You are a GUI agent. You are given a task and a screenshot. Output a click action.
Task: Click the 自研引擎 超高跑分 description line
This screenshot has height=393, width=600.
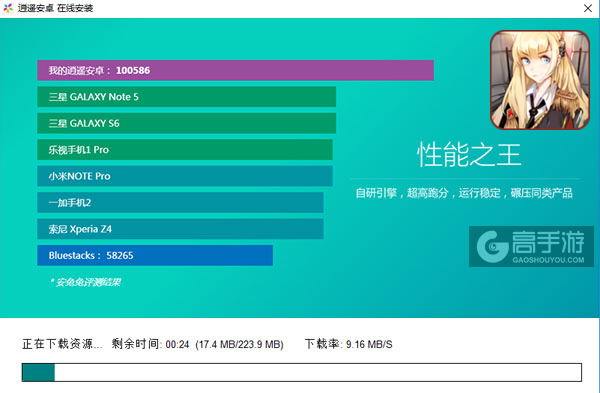[x=464, y=193]
